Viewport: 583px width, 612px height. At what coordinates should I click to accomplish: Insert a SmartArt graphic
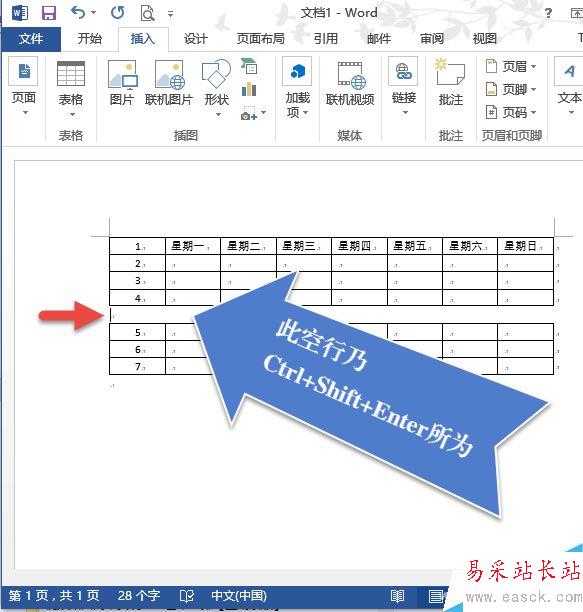[x=249, y=66]
